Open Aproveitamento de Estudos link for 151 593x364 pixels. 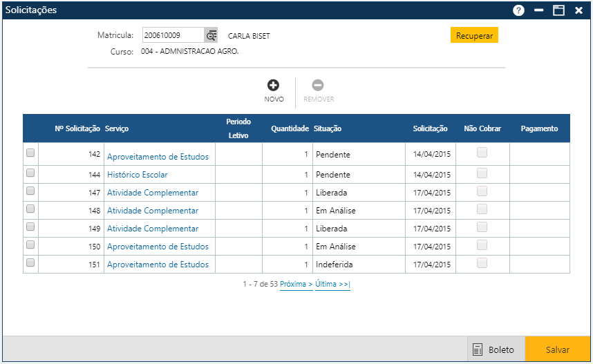coord(158,265)
